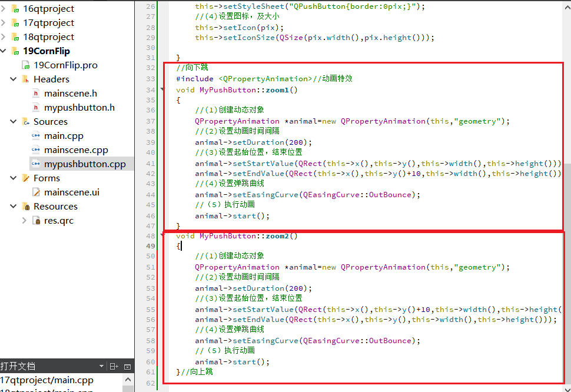Collapse the Sources folder
571x392 pixels.
tap(14, 122)
